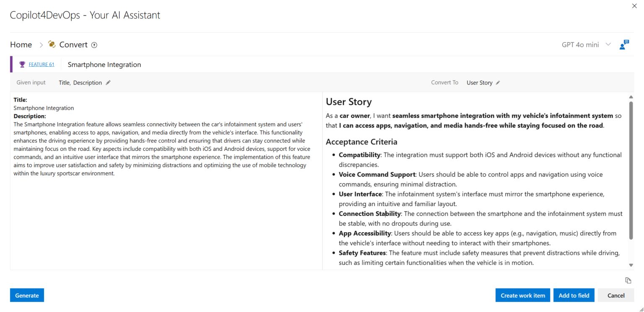Click pencil icon next to User Story
This screenshot has width=644, height=312.
(x=498, y=82)
